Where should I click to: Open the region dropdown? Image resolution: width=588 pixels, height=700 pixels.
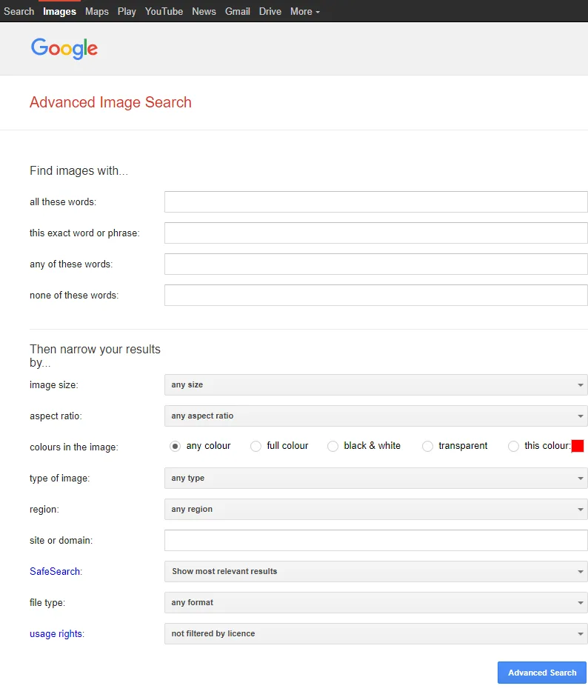tap(375, 509)
